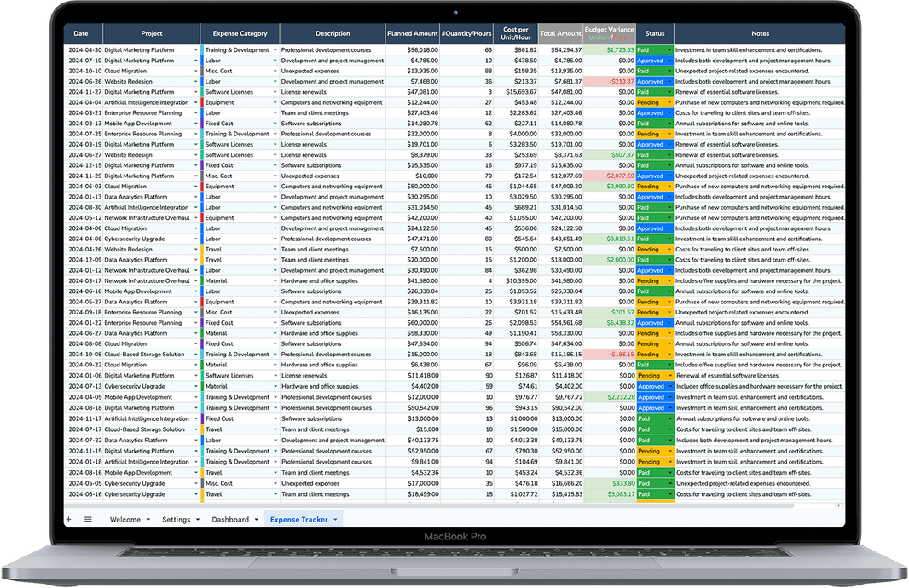Open Project dropdown in the 2024-04-30 row
909x588 pixels.
coord(196,50)
